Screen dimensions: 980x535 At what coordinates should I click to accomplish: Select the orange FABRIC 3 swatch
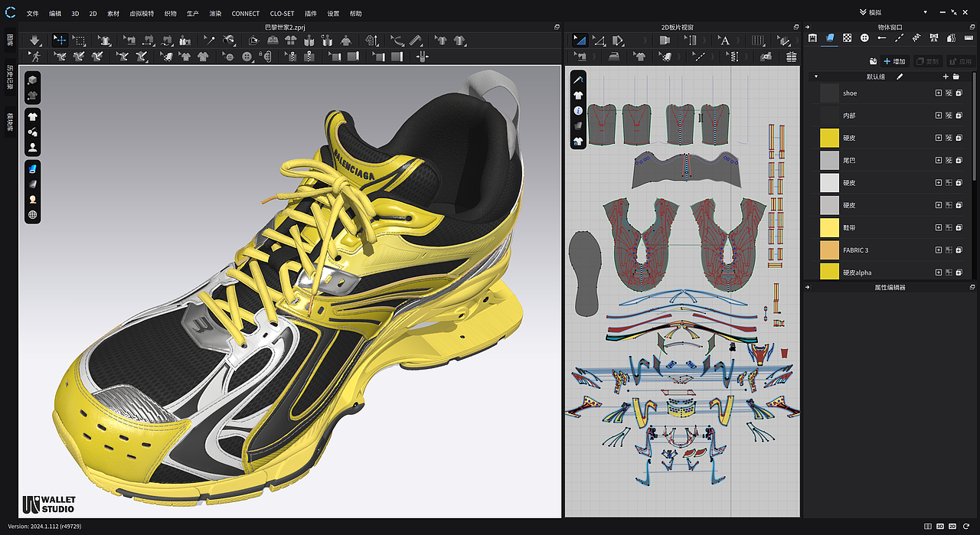830,250
